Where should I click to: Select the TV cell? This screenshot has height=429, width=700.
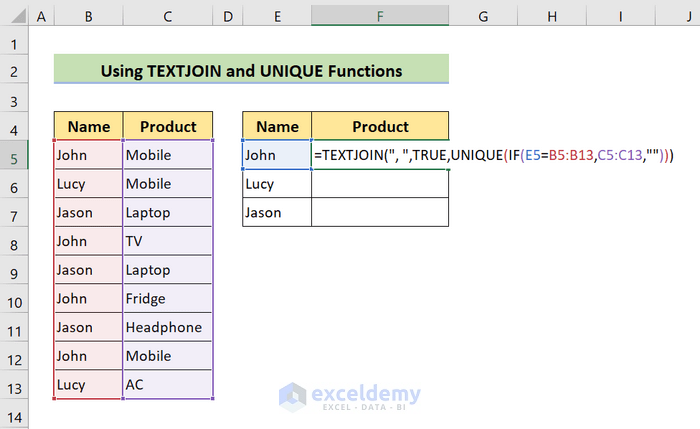167,241
